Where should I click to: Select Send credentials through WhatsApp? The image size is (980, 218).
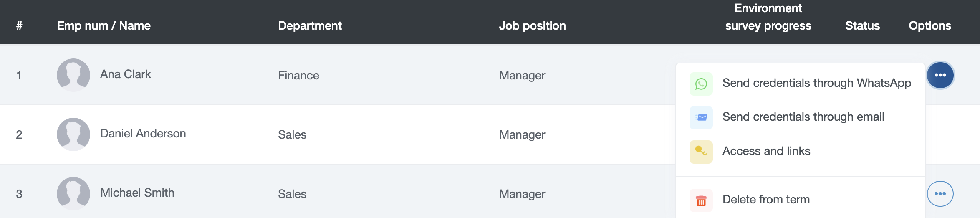pyautogui.click(x=817, y=83)
